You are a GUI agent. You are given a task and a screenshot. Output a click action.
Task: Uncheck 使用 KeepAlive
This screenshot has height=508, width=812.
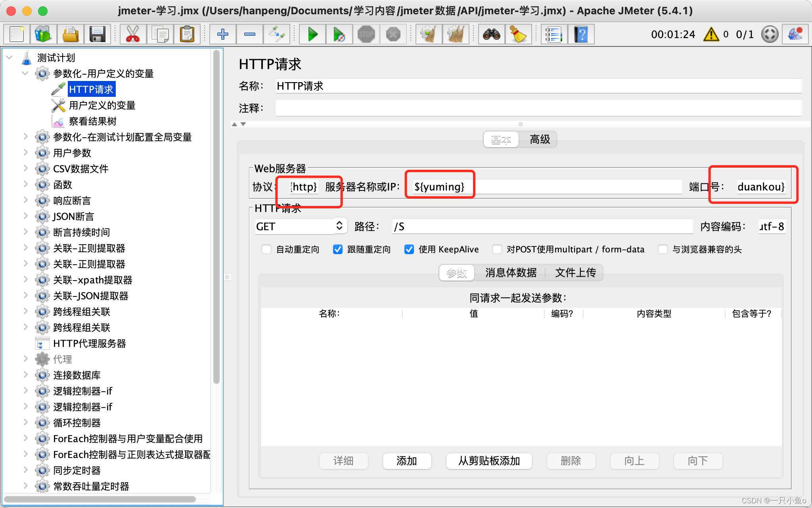click(x=409, y=249)
